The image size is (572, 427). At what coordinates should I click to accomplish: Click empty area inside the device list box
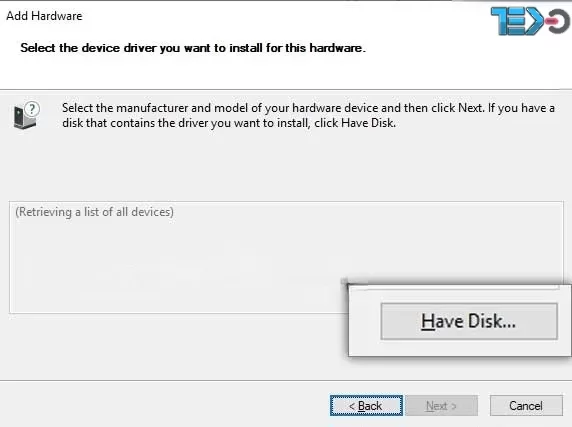[x=175, y=266]
